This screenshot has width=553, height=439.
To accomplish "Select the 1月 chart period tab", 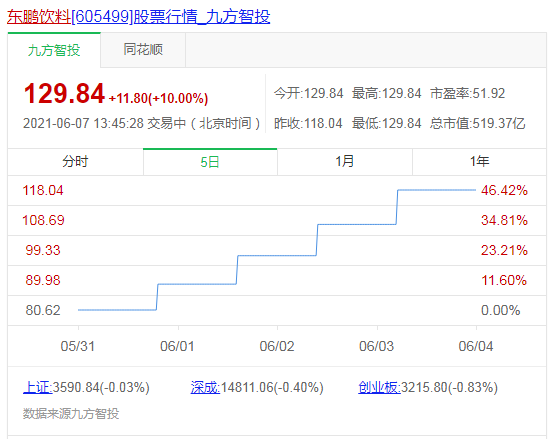I will pyautogui.click(x=345, y=162).
